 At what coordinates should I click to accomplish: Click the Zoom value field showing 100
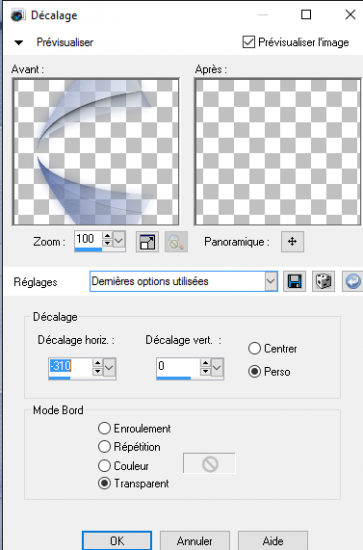pos(88,239)
